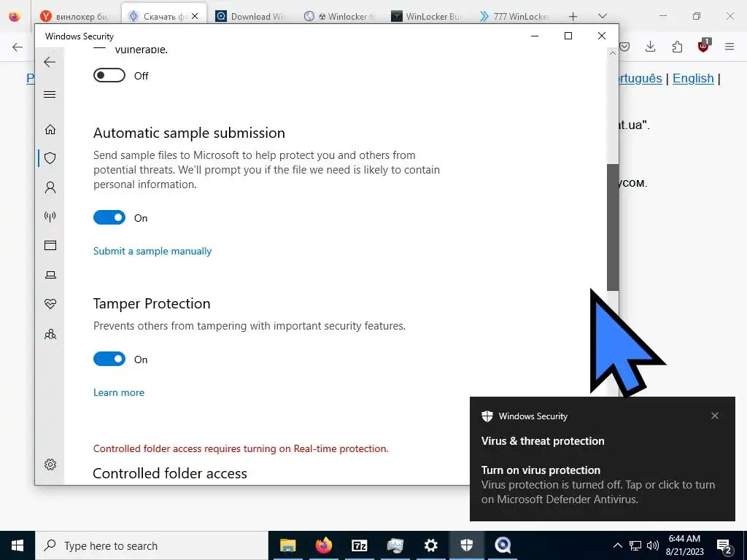Click Windows Security shield in taskbar
The image size is (747, 560).
(466, 545)
